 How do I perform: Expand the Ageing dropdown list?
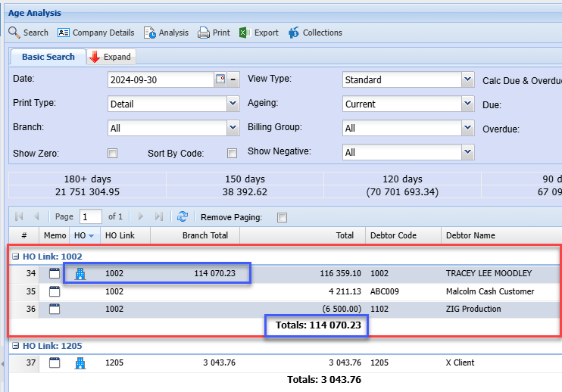click(467, 104)
